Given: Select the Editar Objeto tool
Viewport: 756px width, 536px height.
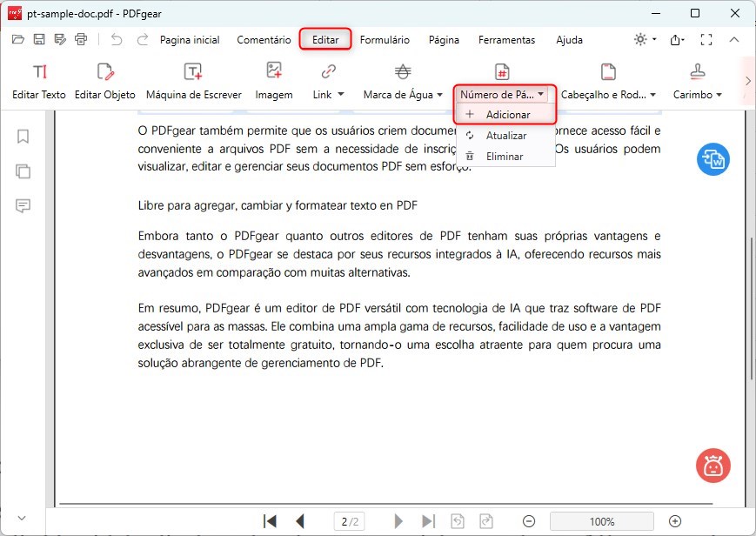Looking at the screenshot, I should coord(104,80).
